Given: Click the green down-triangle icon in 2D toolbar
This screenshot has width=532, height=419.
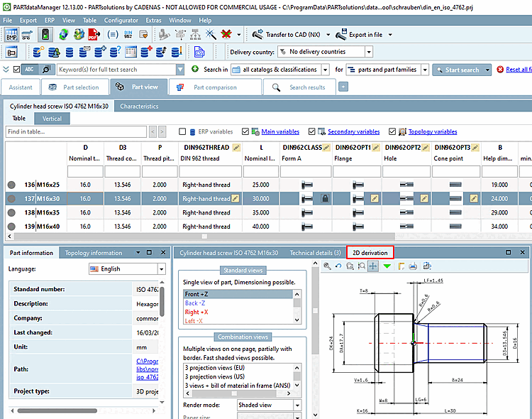Looking at the screenshot, I should tap(387, 266).
